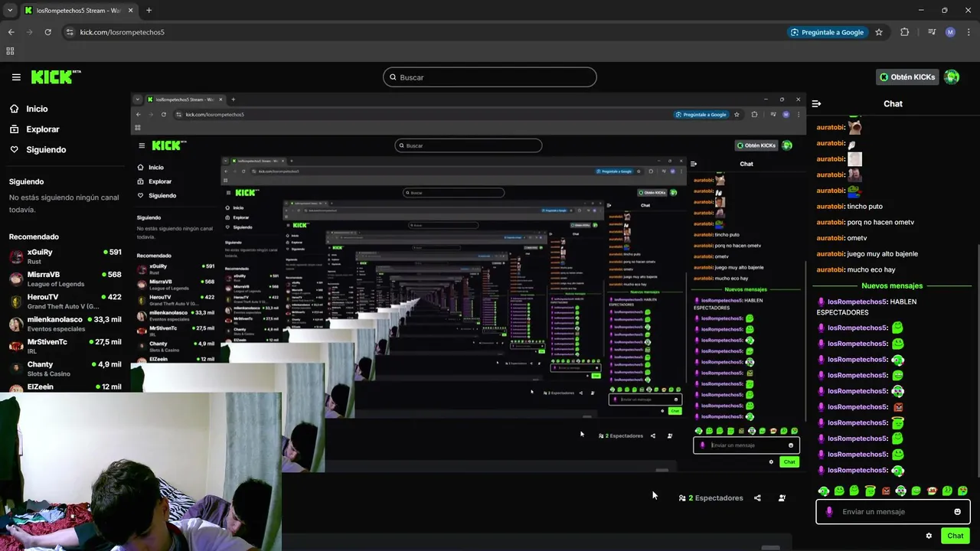Go to Inicio in the outermost left sidebar
980x551 pixels.
tap(37, 109)
